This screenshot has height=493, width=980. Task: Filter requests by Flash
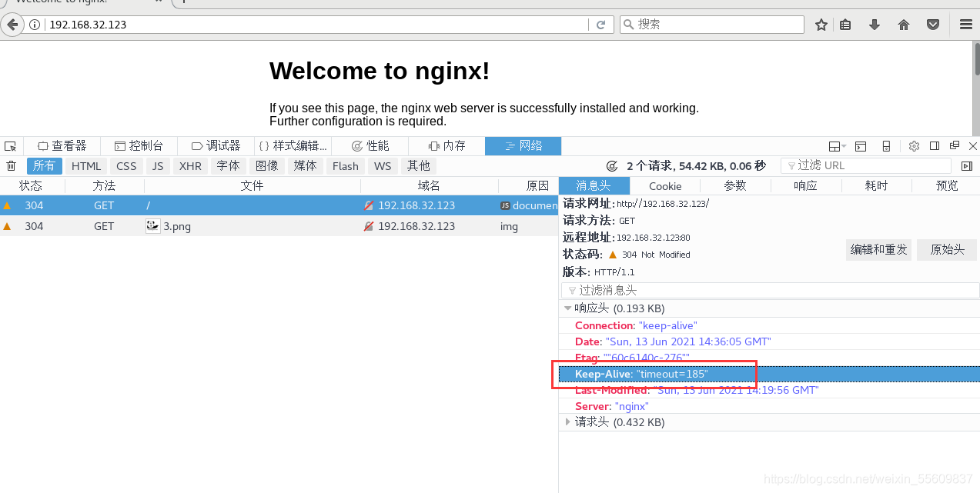[x=346, y=166]
